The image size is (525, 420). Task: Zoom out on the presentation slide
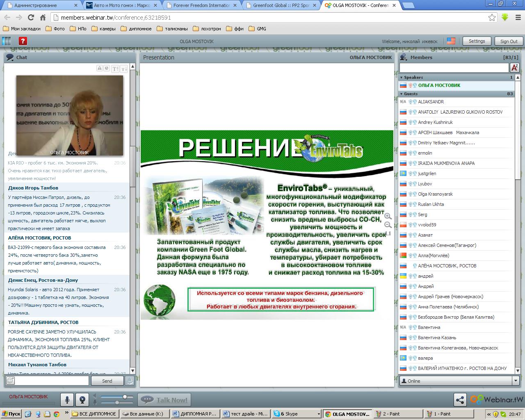(388, 225)
